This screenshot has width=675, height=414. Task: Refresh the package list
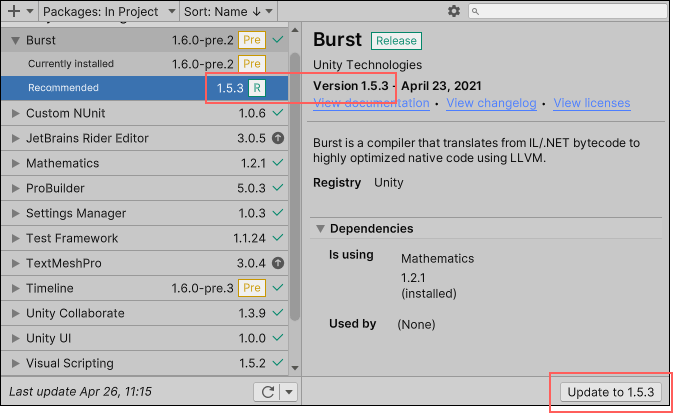(x=268, y=392)
